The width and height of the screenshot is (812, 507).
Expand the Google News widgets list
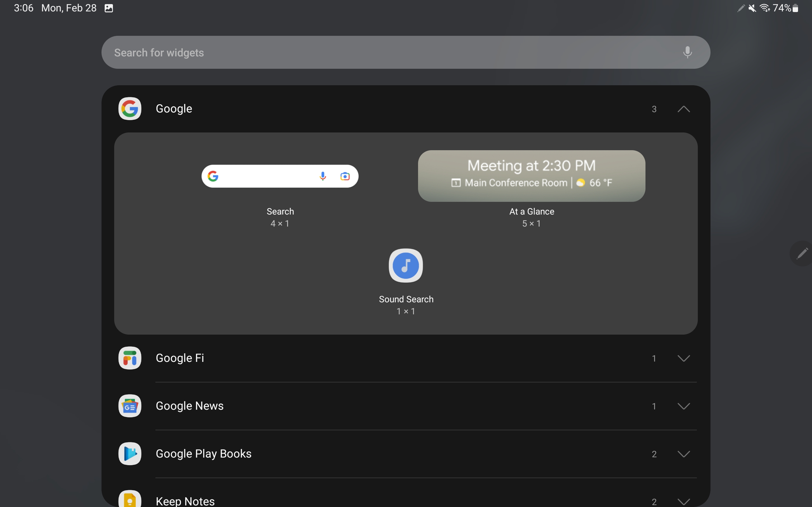684,406
